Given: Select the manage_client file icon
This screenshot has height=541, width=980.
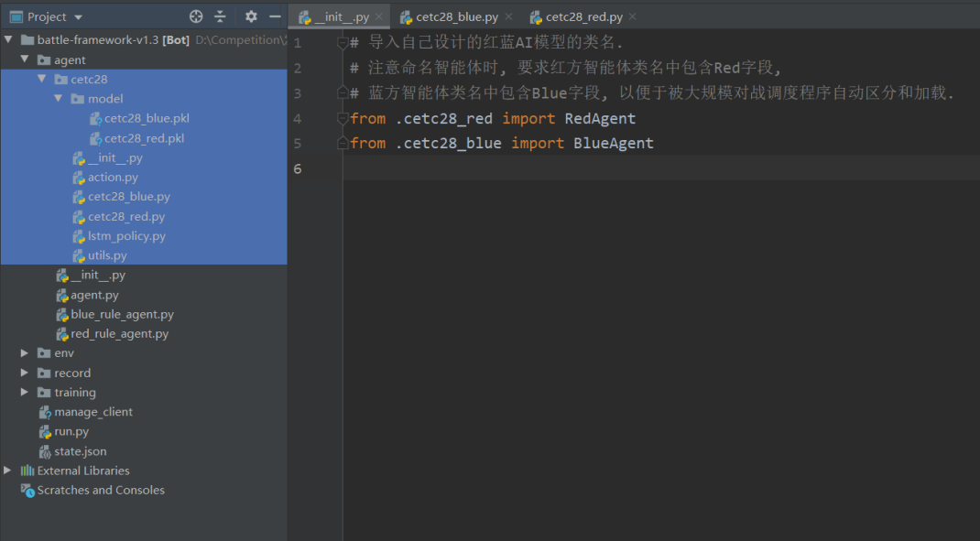Looking at the screenshot, I should 45,412.
